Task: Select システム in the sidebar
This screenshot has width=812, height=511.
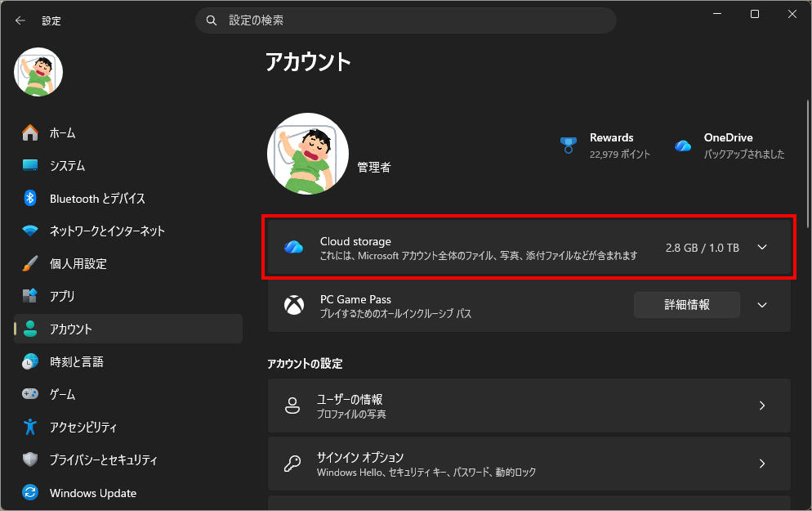Action: (x=67, y=165)
